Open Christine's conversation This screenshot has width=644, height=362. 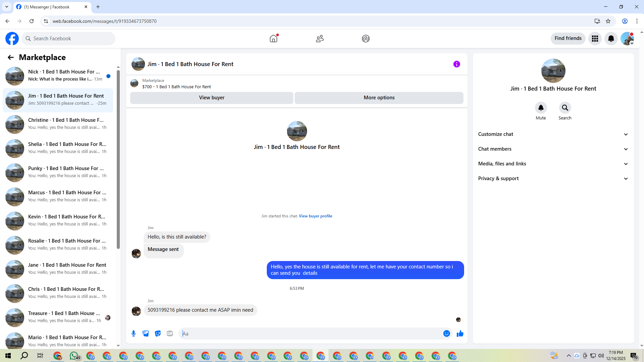tap(58, 124)
